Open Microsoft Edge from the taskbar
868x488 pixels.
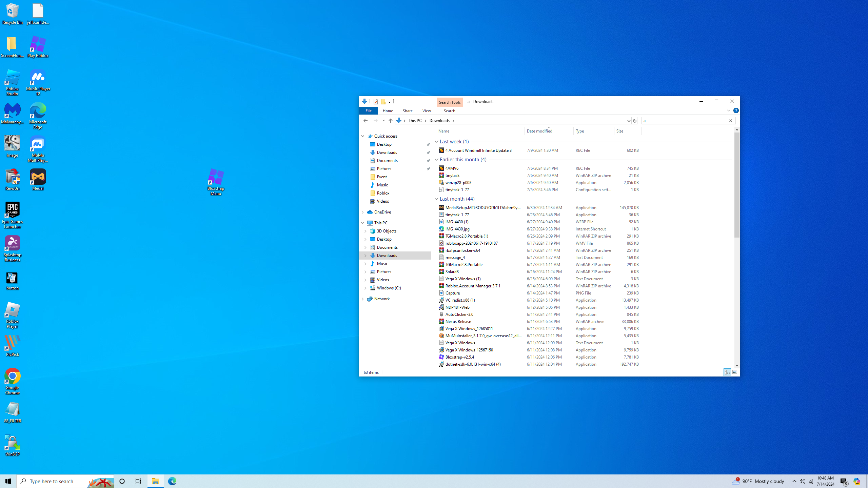point(172,481)
